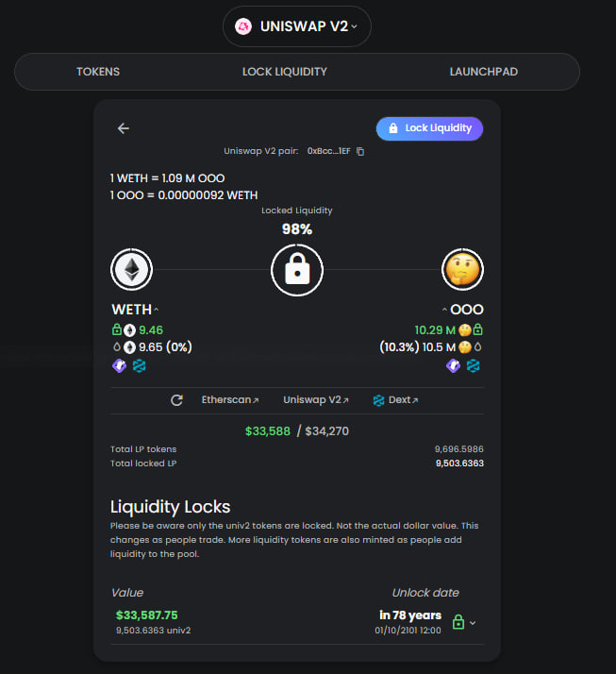Expand the lock row chevron
Screen dimensions: 616x674
click(x=473, y=623)
